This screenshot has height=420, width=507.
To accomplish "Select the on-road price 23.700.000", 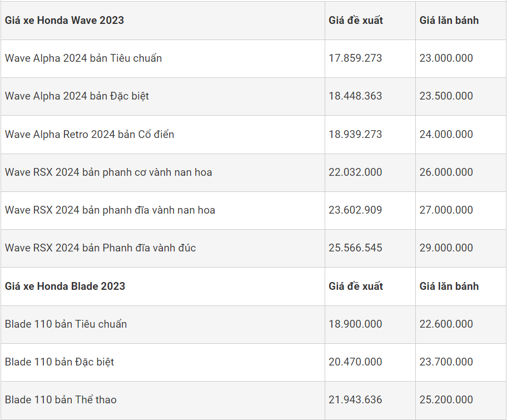I will (446, 362).
